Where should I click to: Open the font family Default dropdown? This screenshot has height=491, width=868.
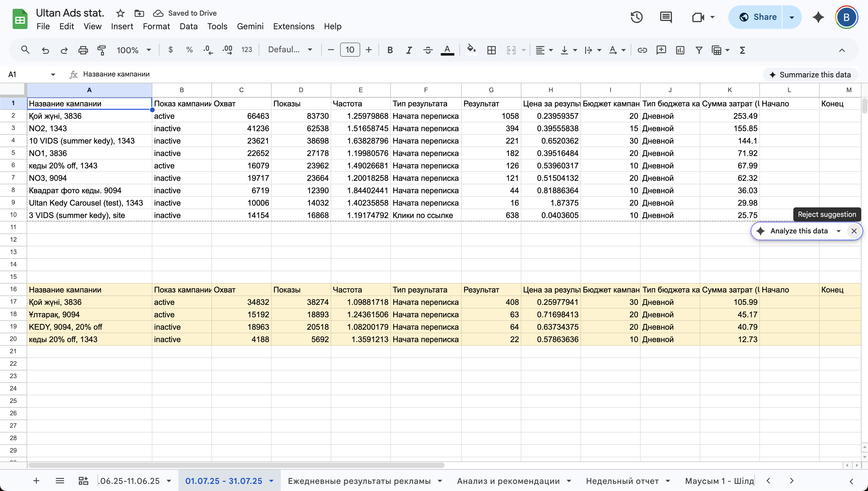pyautogui.click(x=290, y=50)
